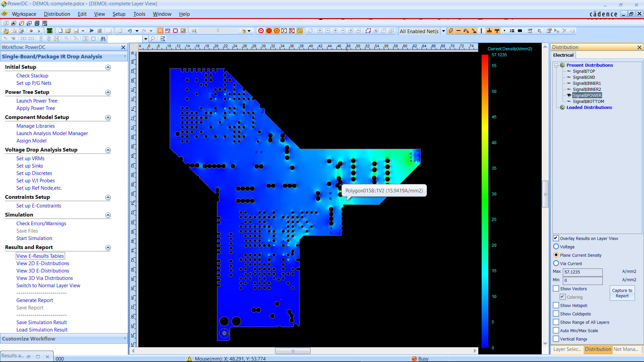
Task: Switch to the Net Manager tab
Action: coord(626,349)
